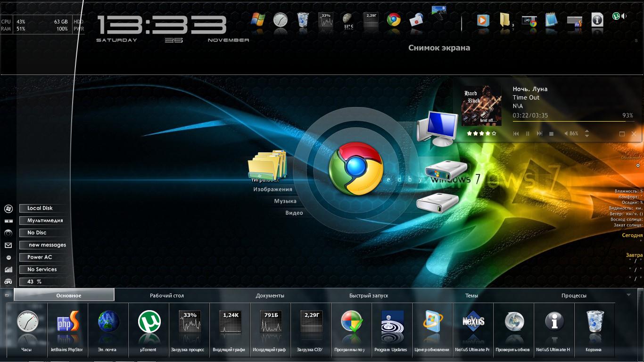Open the yellow folder icon in the upper dock
Image resolution: width=644 pixels, height=362 pixels.
[505, 20]
